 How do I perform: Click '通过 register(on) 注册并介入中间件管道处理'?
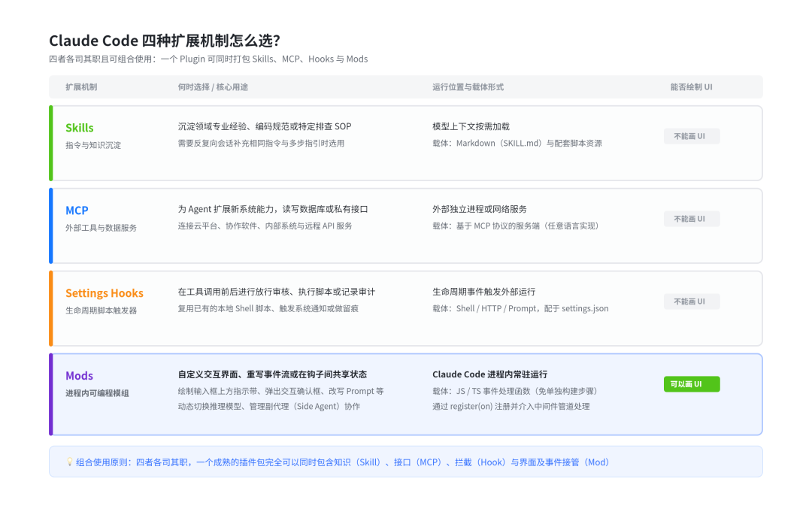(x=511, y=407)
